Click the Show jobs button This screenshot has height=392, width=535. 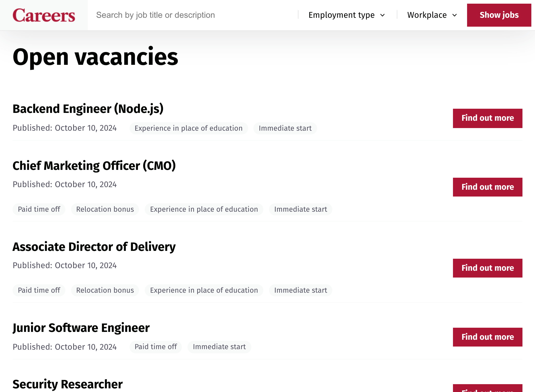pos(499,15)
